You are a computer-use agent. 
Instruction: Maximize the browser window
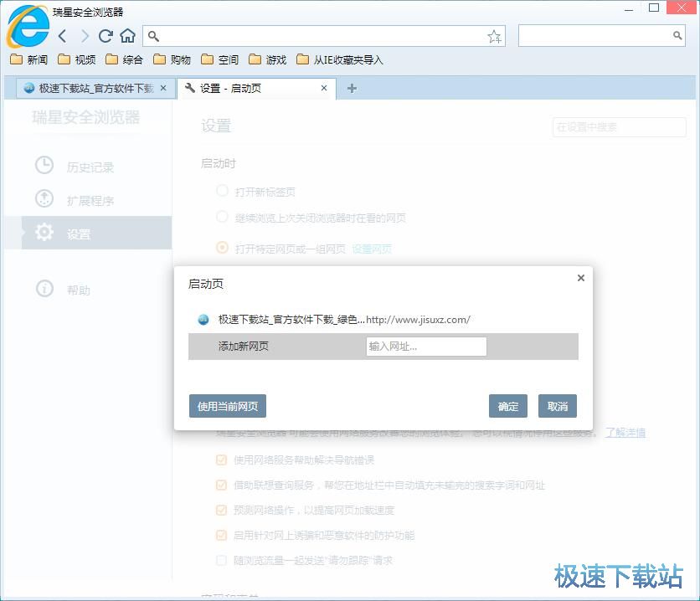click(x=654, y=8)
